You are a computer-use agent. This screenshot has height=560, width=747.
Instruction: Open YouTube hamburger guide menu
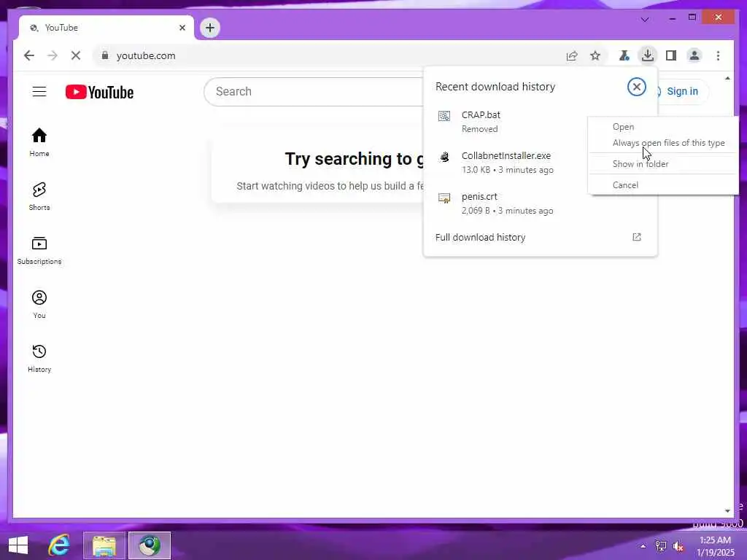[x=39, y=91]
